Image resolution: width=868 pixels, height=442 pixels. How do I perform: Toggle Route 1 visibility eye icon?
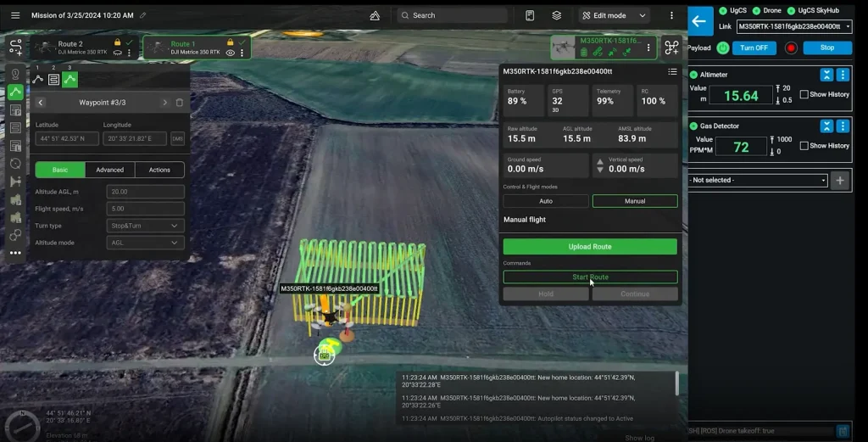point(230,53)
